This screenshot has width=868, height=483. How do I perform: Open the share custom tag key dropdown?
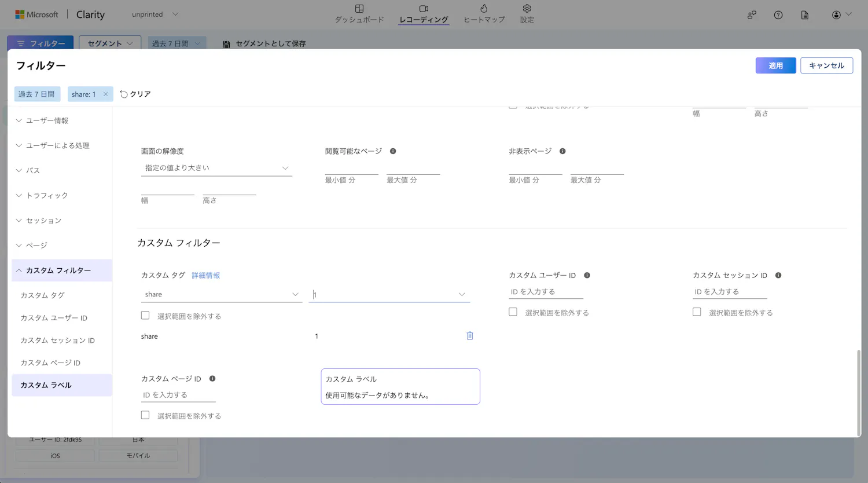pos(220,295)
